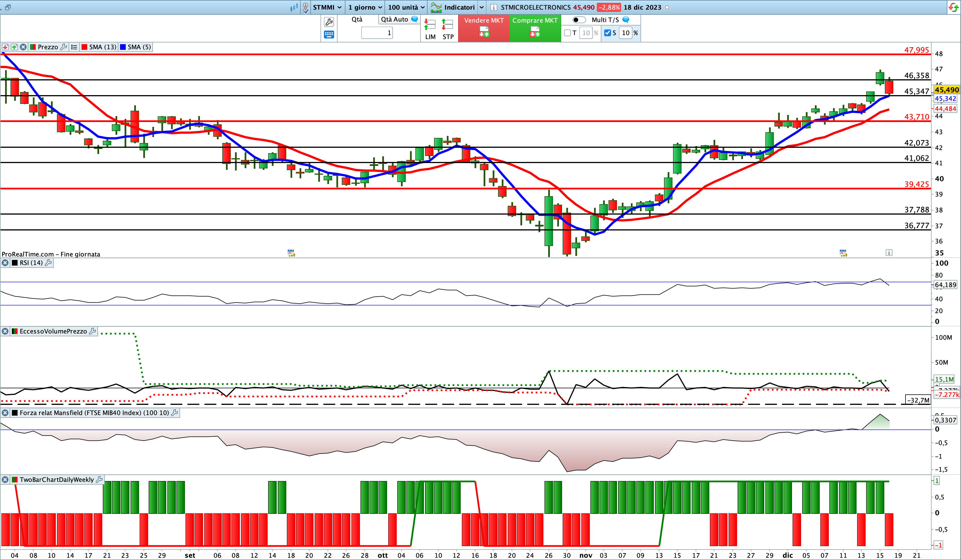Close the EccessoVolumePrezzo panel
The width and height of the screenshot is (961, 560).
tap(5, 331)
